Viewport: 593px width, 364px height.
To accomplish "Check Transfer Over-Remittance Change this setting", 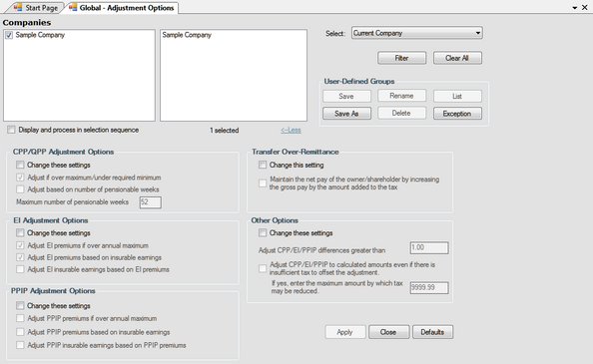I will click(263, 165).
